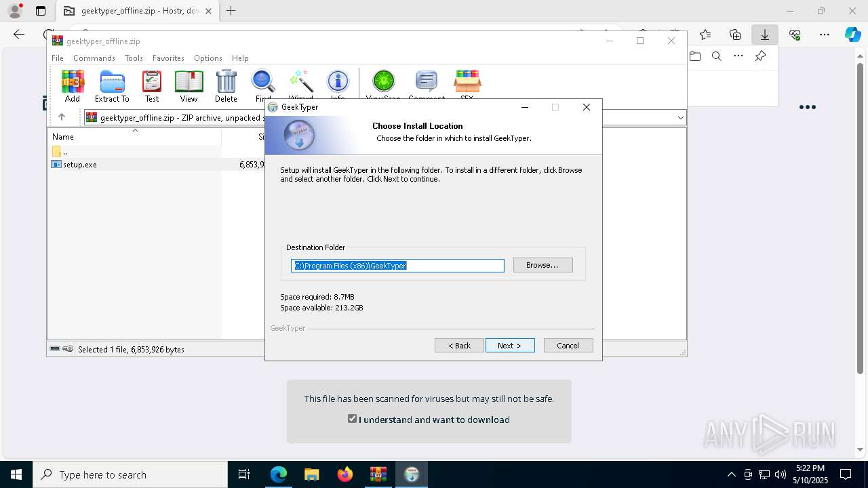Open Edge downloads button
The height and width of the screenshot is (488, 868).
click(764, 35)
